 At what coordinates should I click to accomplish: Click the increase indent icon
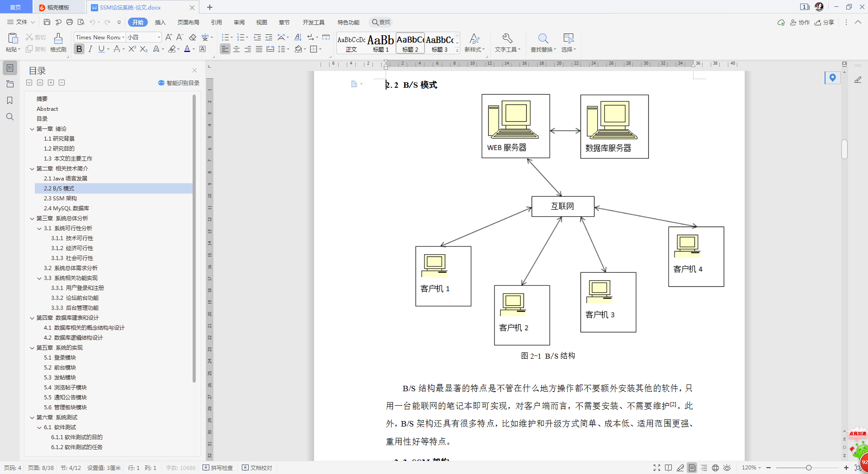coord(269,37)
